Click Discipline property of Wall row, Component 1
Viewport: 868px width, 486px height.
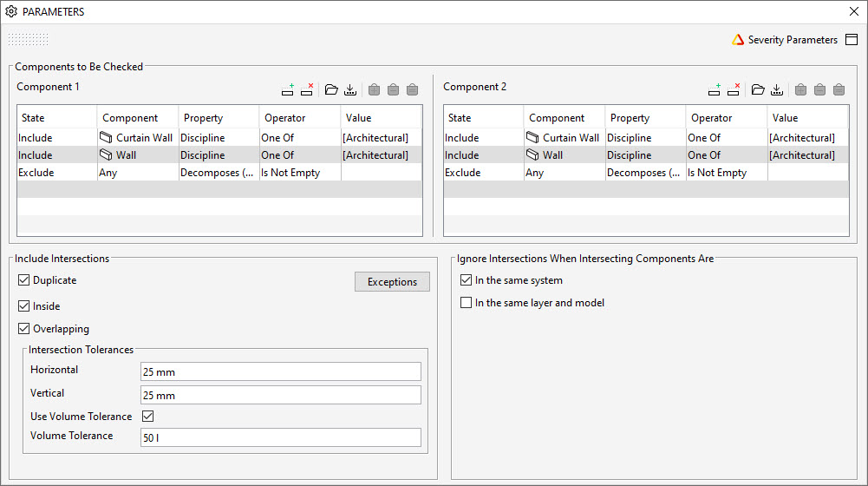point(219,155)
